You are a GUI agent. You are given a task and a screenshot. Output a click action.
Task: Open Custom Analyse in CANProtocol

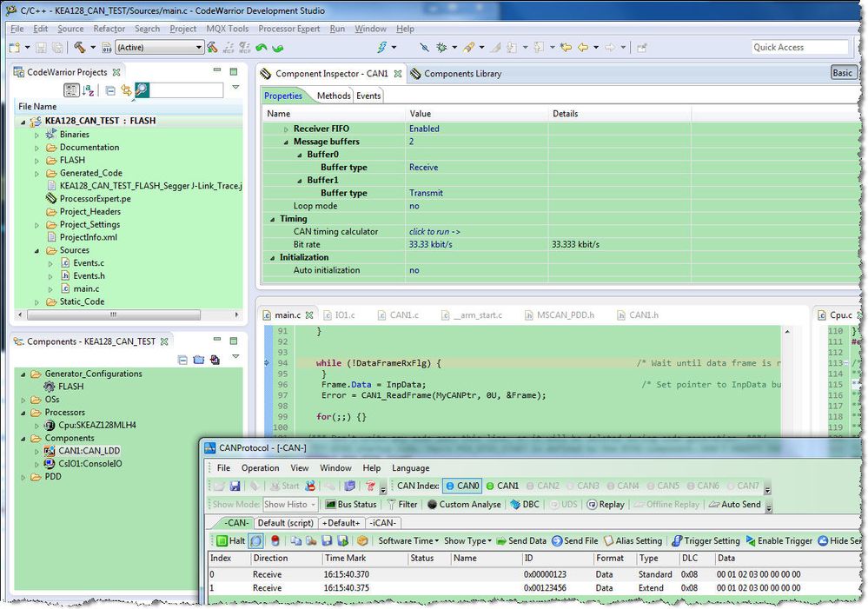pos(464,505)
